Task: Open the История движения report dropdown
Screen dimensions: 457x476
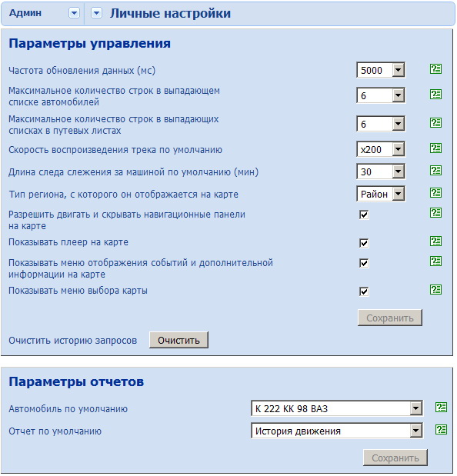Action: tap(337, 431)
